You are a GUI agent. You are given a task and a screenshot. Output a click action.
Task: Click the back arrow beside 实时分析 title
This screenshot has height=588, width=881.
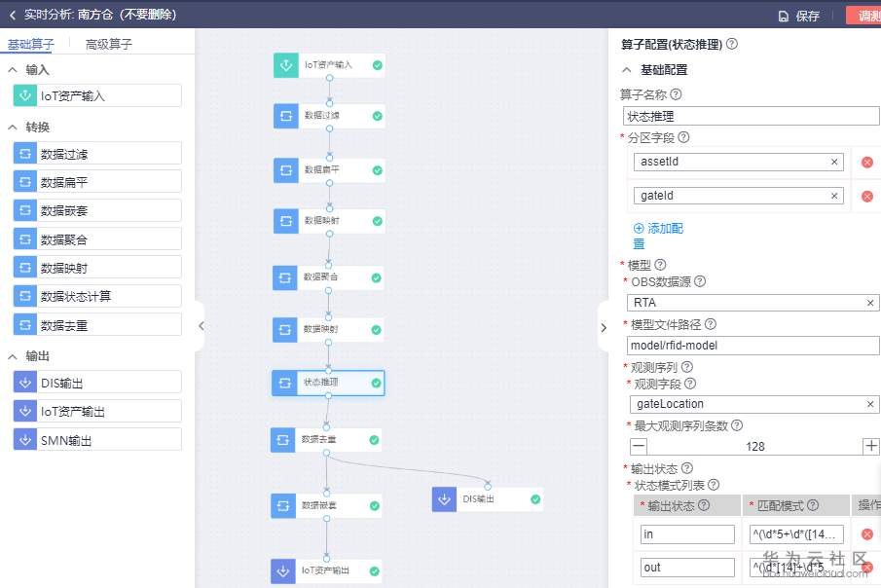coord(13,16)
